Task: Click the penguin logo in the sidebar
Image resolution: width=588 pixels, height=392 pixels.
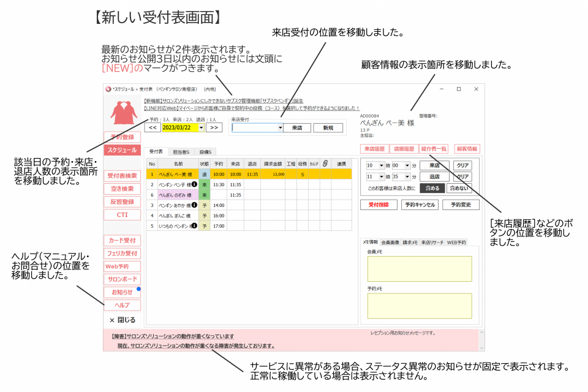Action: [x=123, y=112]
